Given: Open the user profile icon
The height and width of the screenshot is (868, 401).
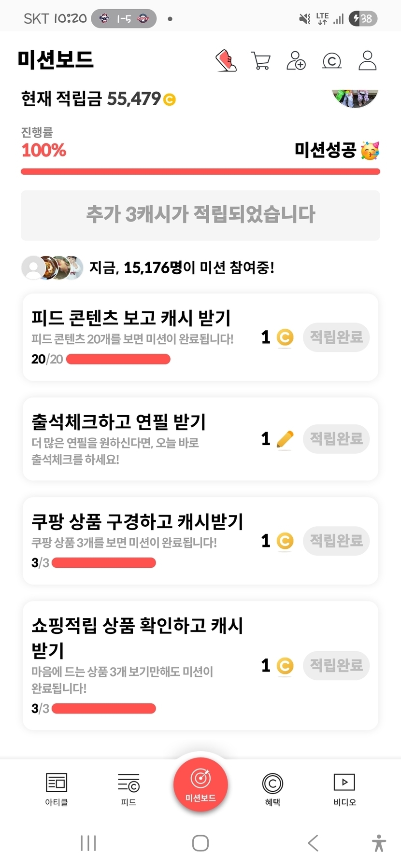Looking at the screenshot, I should coord(367,61).
